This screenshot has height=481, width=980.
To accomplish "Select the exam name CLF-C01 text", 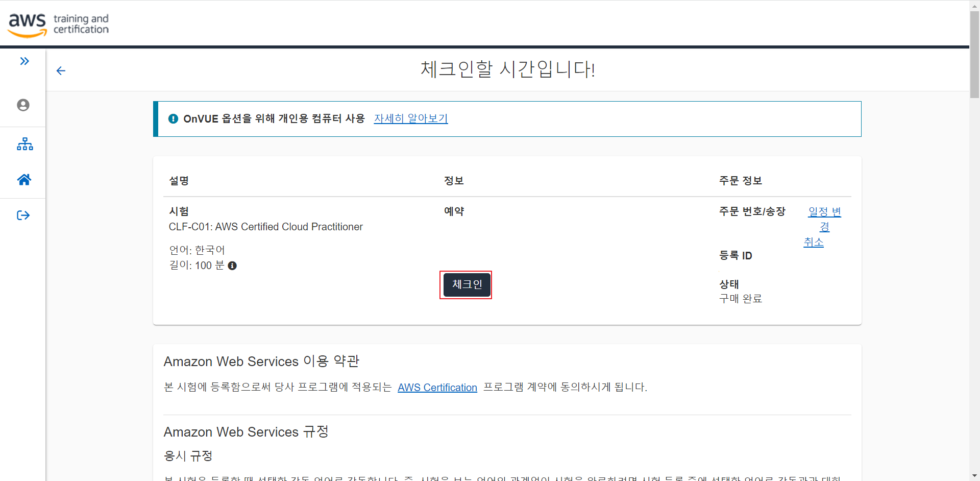I will [x=265, y=227].
